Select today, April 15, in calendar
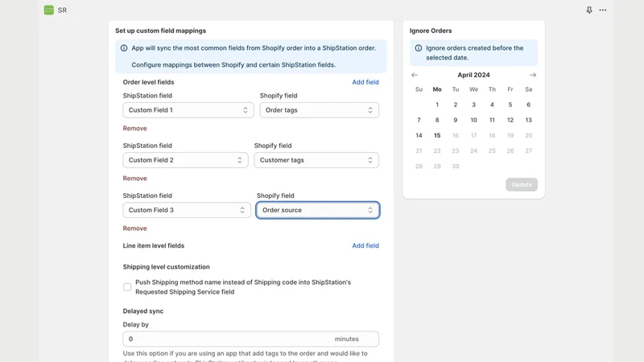644x362 pixels. 437,135
